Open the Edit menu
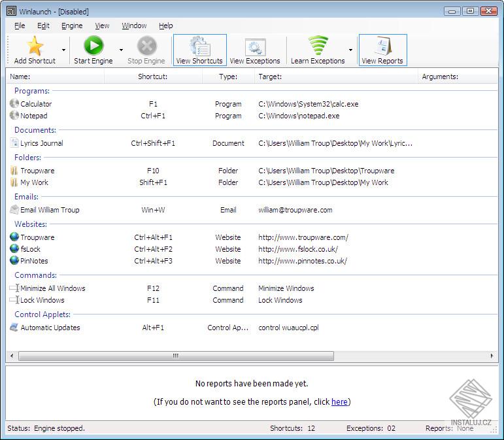 pyautogui.click(x=43, y=25)
